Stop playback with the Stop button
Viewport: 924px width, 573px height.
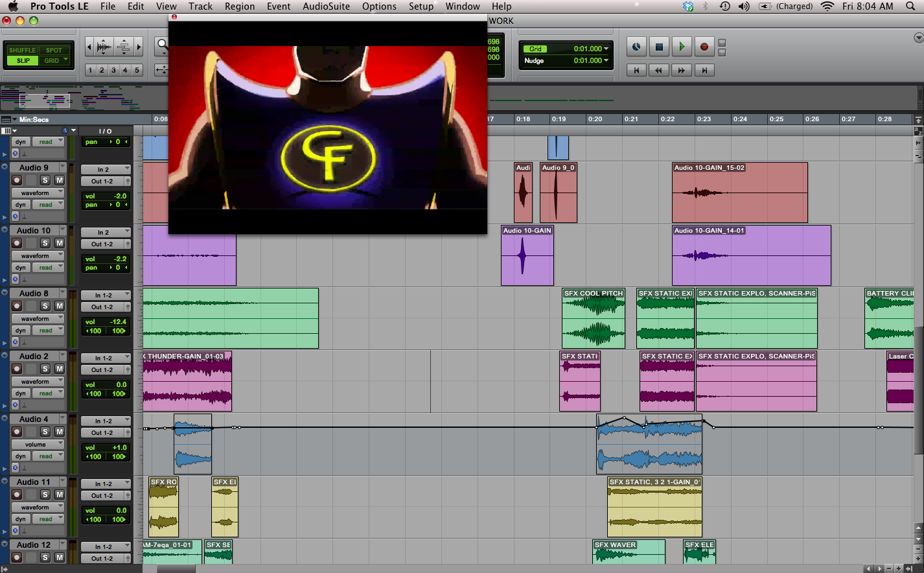(659, 47)
